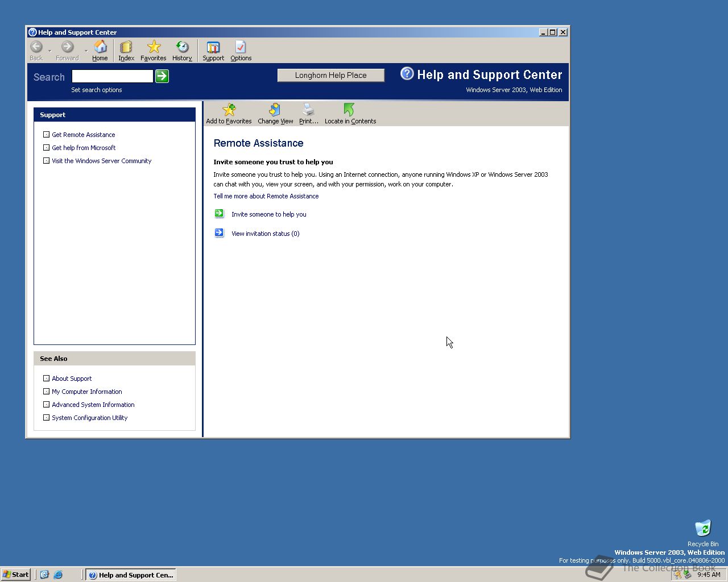The image size is (728, 582).
Task: Click the Back arrow icon
Action: (x=36, y=47)
